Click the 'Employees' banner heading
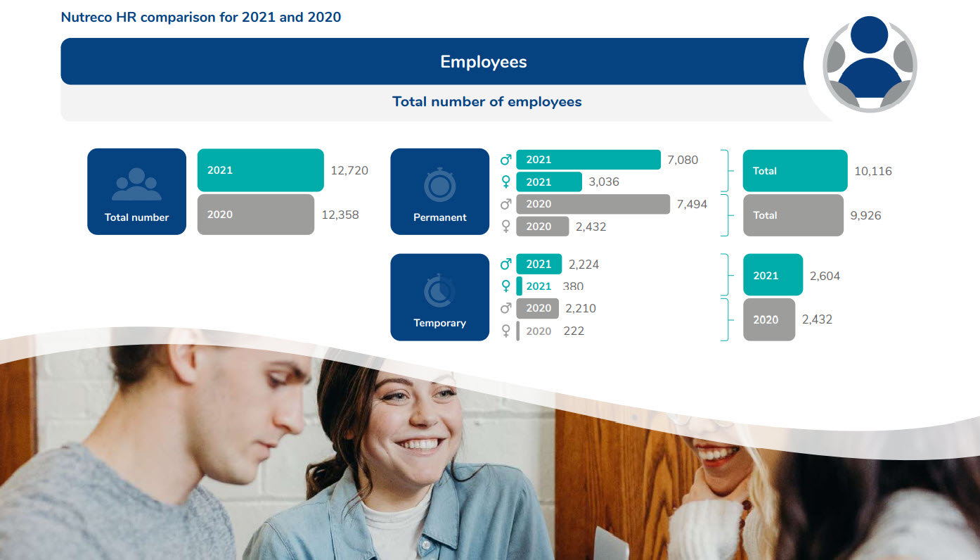 (484, 62)
